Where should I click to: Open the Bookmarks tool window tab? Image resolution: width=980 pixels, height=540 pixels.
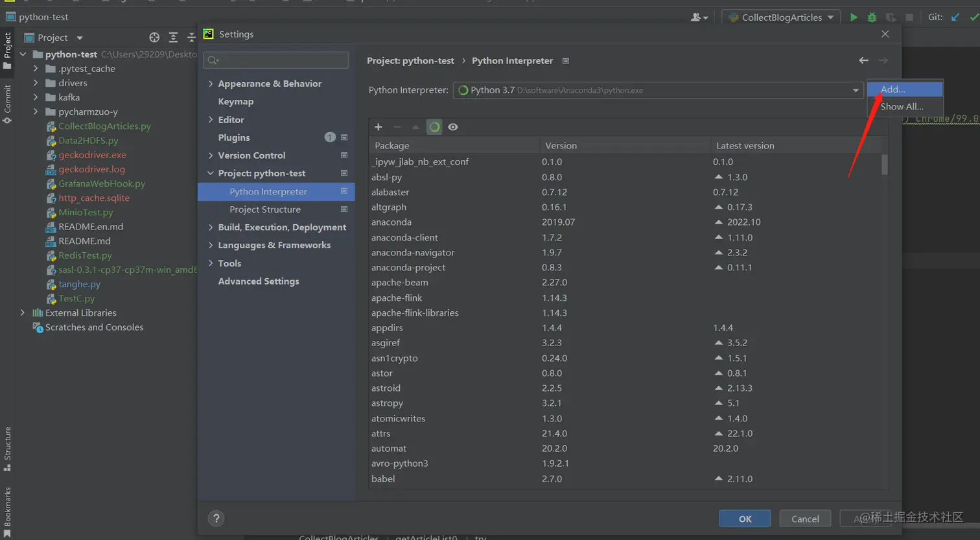click(7, 512)
